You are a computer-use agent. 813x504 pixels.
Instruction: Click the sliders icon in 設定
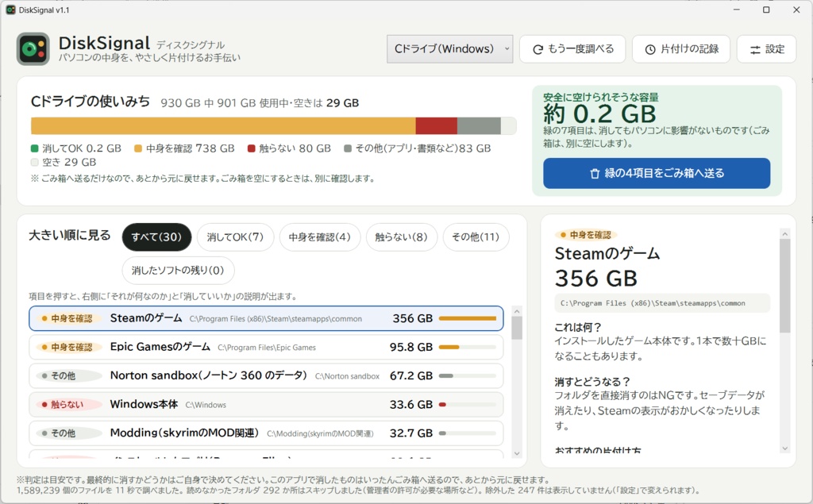pyautogui.click(x=756, y=49)
